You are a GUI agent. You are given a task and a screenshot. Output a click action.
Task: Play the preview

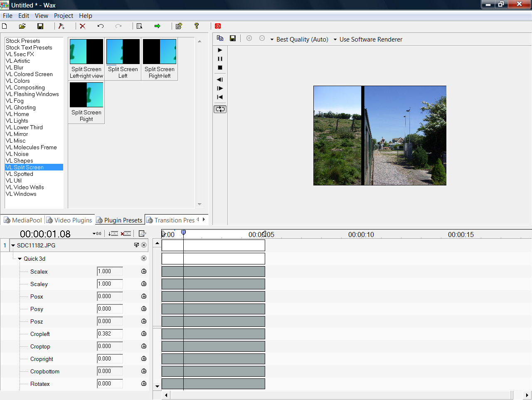click(220, 50)
